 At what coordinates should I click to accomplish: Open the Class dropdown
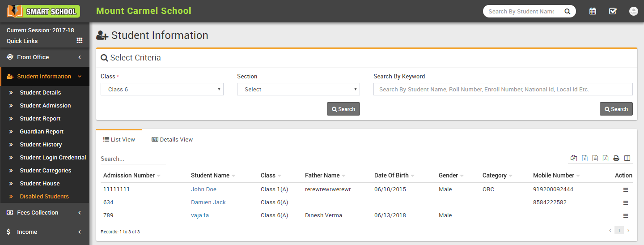coord(162,89)
